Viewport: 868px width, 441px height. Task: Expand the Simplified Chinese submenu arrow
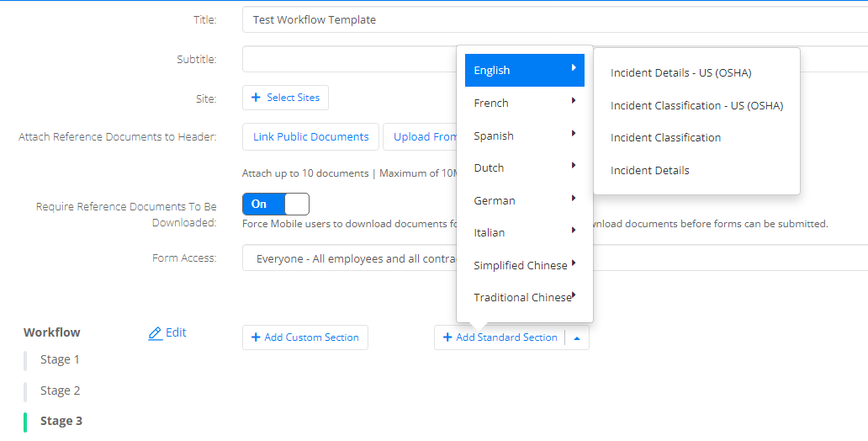tap(574, 263)
